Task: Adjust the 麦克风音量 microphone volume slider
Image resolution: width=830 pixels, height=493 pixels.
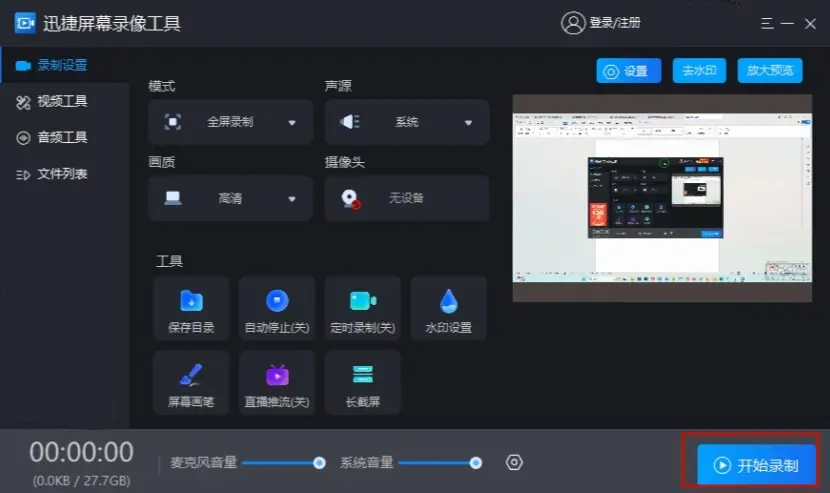Action: coord(281,462)
